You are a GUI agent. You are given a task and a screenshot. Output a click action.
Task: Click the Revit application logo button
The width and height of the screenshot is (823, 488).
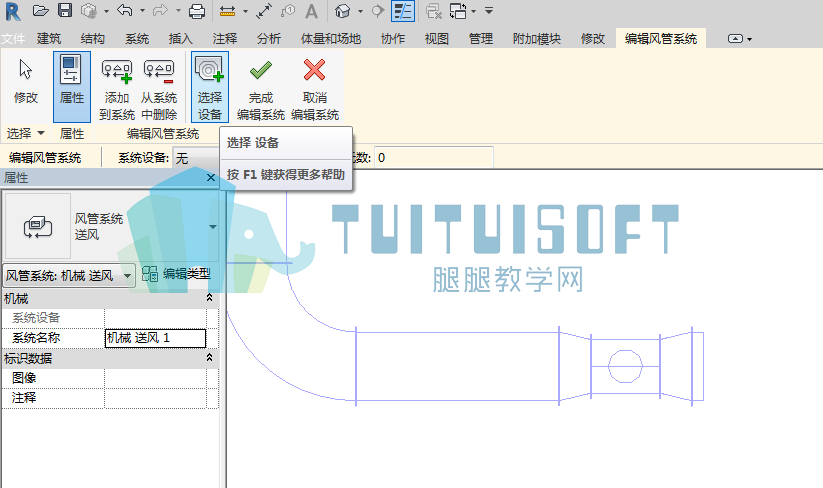[x=13, y=11]
